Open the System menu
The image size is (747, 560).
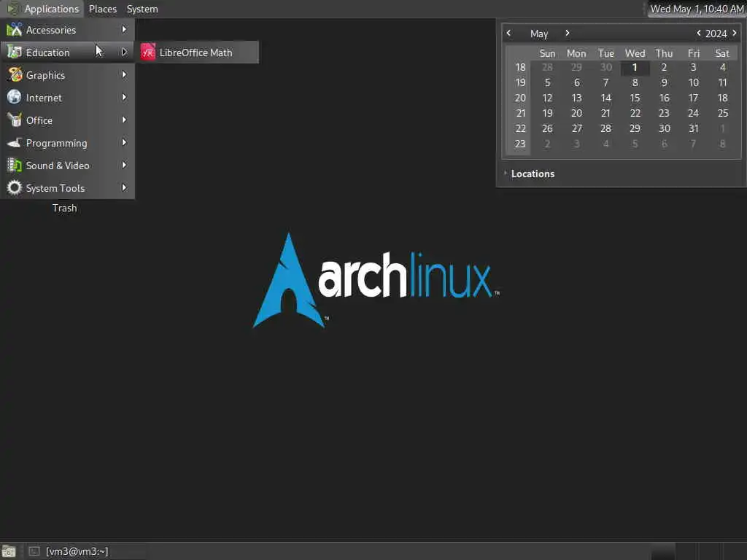142,9
